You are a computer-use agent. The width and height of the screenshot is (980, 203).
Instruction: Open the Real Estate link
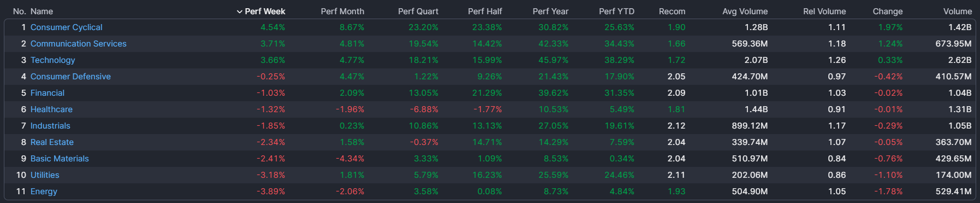(x=52, y=142)
